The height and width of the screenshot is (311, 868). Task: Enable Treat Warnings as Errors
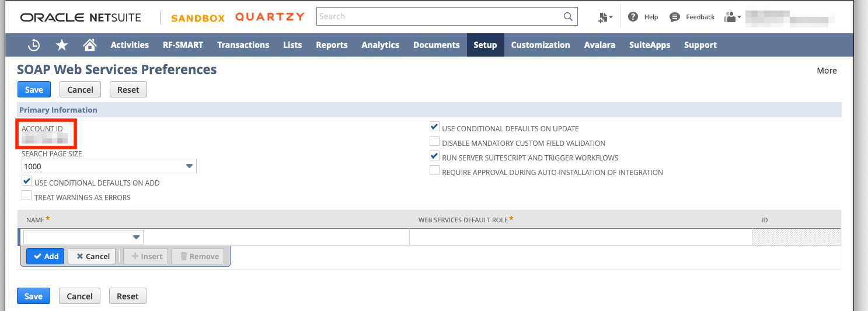[x=27, y=196]
